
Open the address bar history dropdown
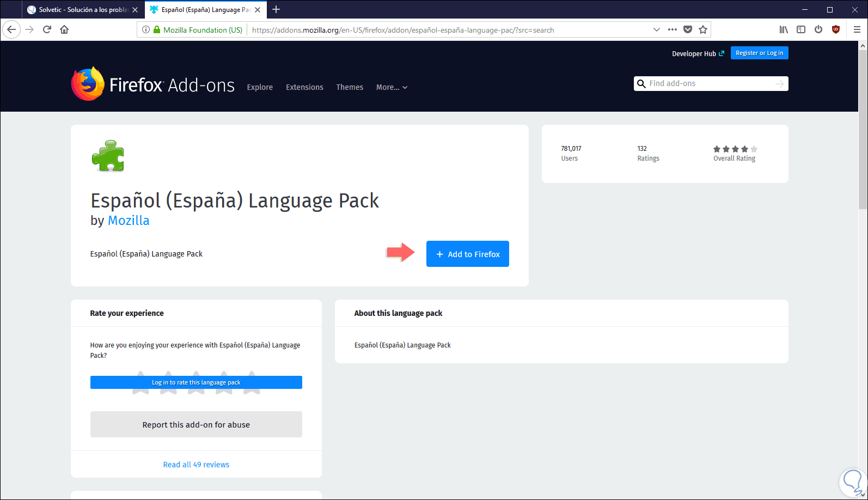click(657, 30)
